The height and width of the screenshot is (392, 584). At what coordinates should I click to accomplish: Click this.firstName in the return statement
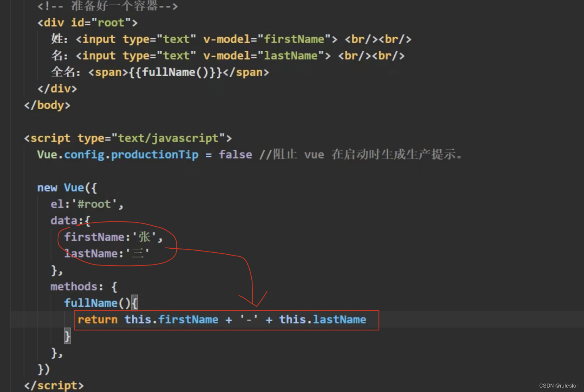point(171,320)
